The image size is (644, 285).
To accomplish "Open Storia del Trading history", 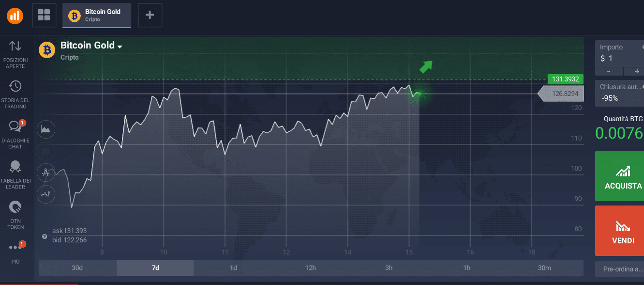I will tap(15, 95).
